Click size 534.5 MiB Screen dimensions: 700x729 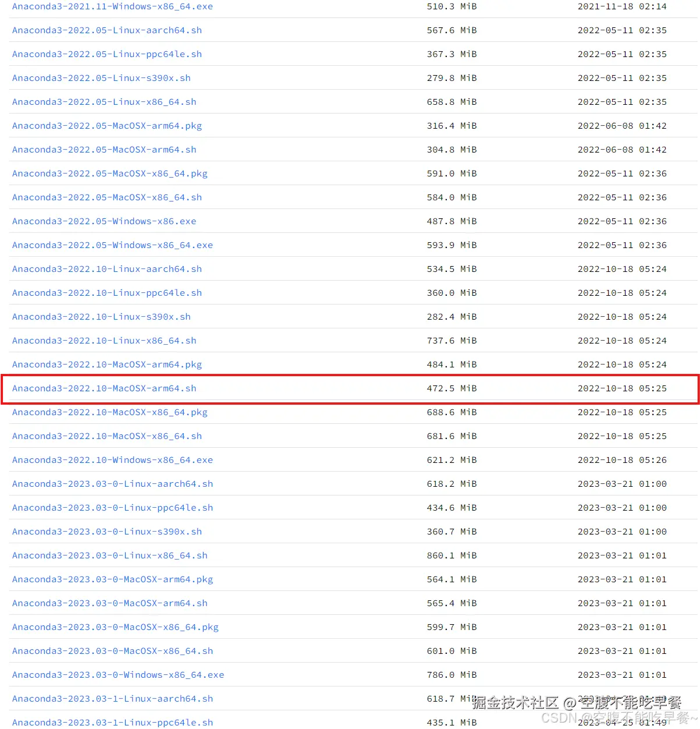click(452, 269)
